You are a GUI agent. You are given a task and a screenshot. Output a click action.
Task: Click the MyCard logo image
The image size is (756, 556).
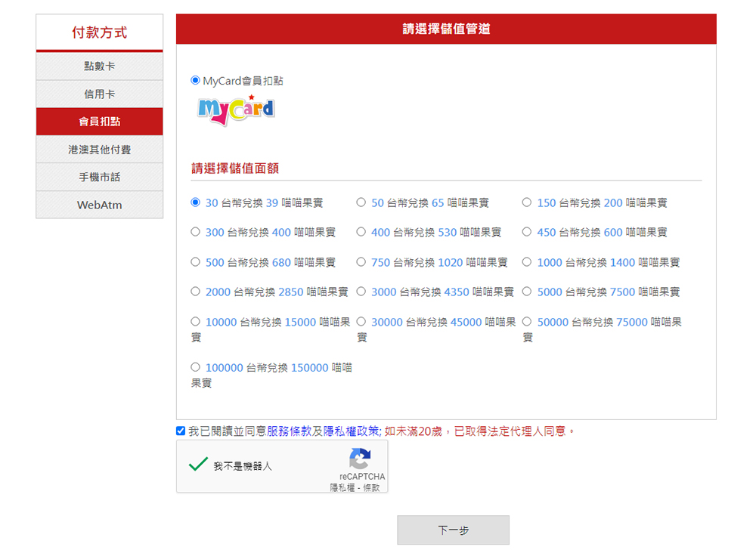(x=236, y=110)
